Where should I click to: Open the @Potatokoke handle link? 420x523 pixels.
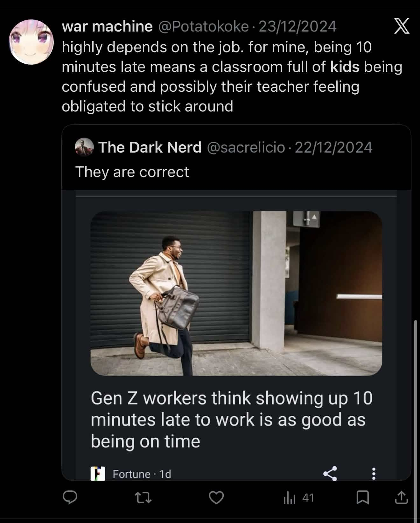[x=203, y=26]
